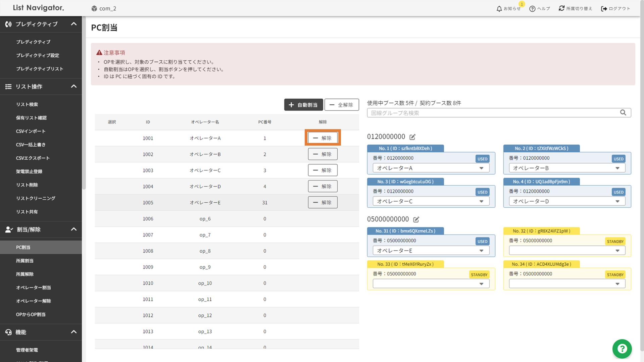This screenshot has height=362, width=644.
Task: Go to リスト検索 in sidebar
Action: [27, 104]
